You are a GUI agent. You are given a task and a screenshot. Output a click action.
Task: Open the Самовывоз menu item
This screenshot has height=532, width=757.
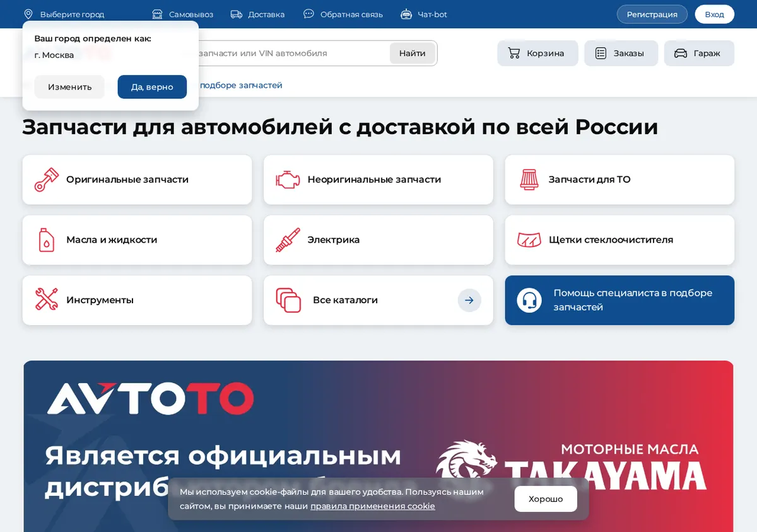pyautogui.click(x=183, y=14)
